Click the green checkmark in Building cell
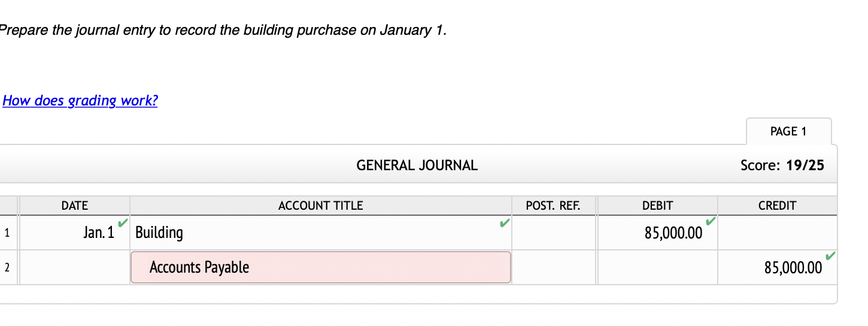868x326 pixels. [x=504, y=224]
